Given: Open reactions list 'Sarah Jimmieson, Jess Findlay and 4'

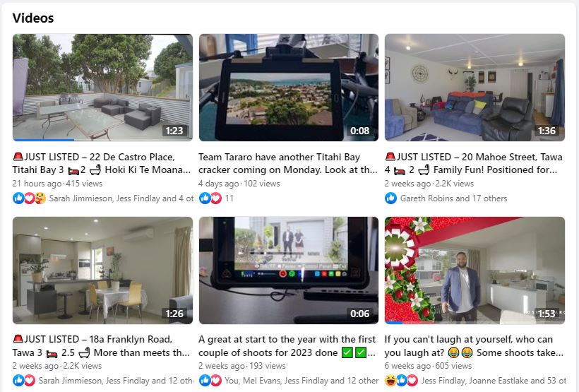Looking at the screenshot, I should point(121,198).
